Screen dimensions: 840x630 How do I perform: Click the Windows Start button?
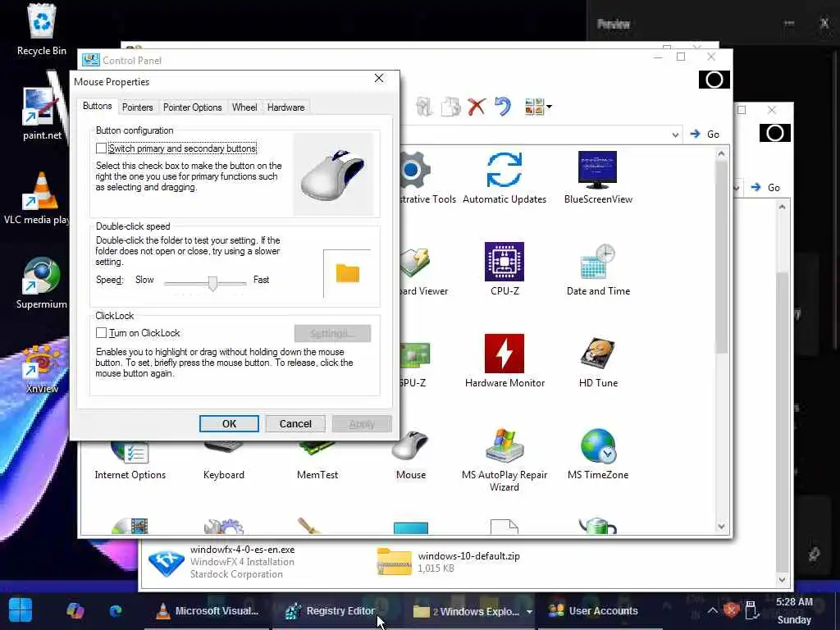coord(21,610)
